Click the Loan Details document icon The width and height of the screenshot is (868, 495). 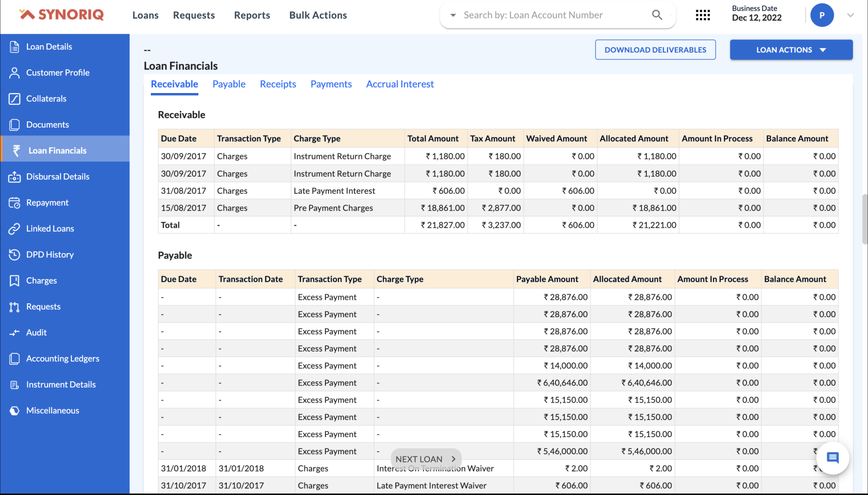pos(14,47)
